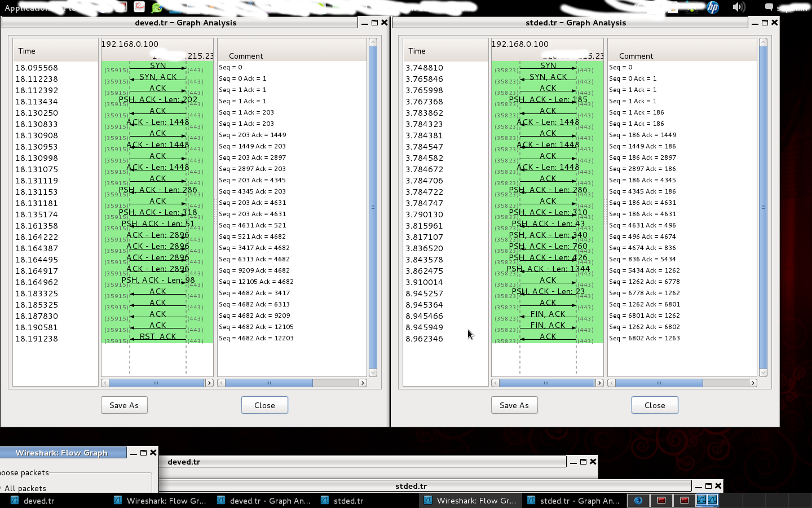This screenshot has width=812, height=508.
Task: Click right arrow of deved.tr diagram scrollbar
Action: [209, 383]
